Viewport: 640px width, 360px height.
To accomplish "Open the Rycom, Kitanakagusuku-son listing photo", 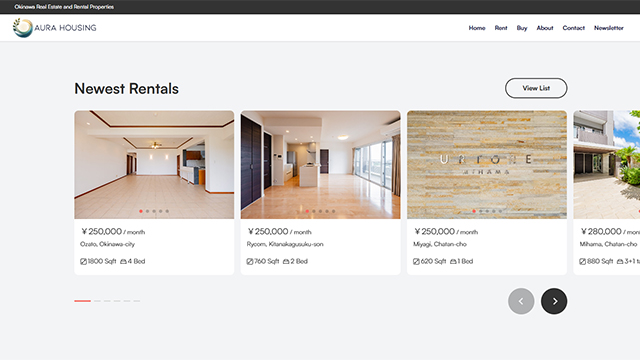I will (320, 164).
